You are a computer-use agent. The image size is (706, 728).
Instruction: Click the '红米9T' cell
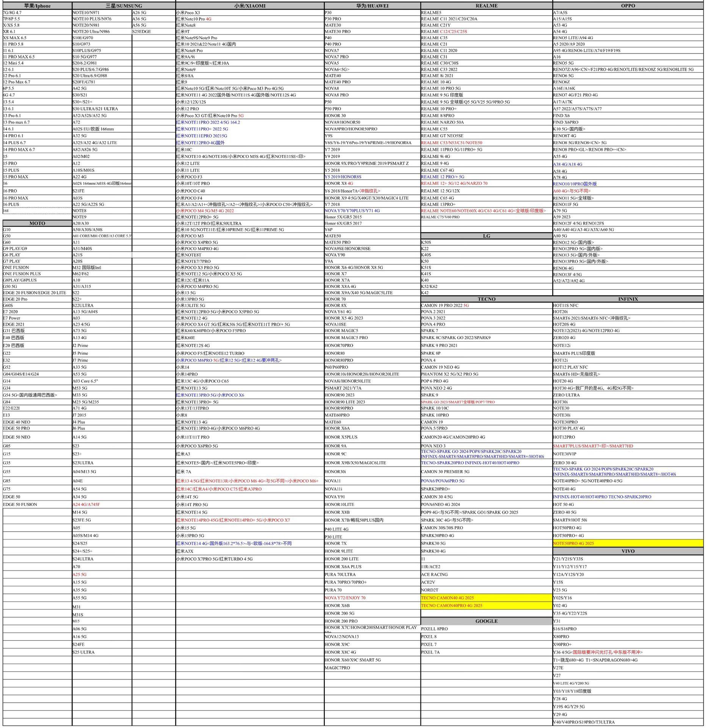coord(250,31)
